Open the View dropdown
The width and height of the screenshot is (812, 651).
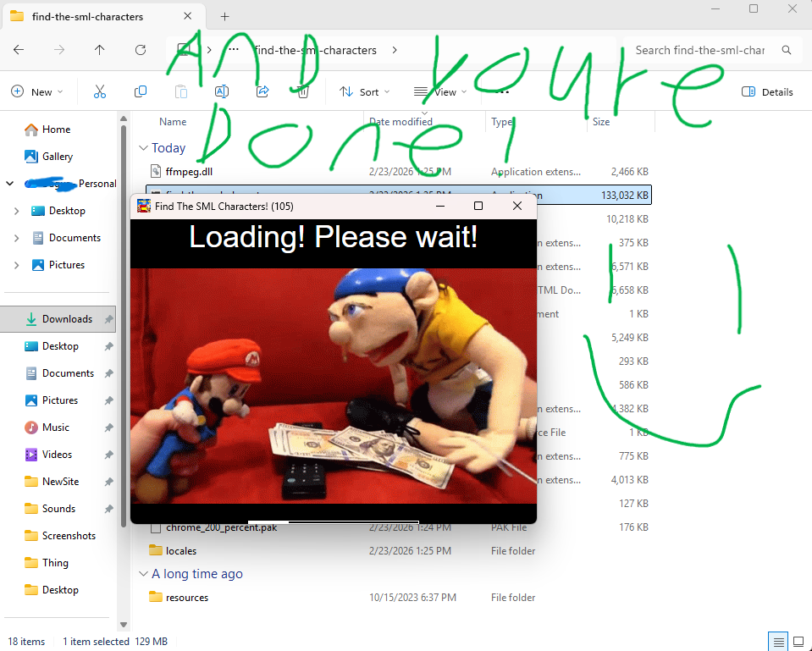[x=440, y=91]
